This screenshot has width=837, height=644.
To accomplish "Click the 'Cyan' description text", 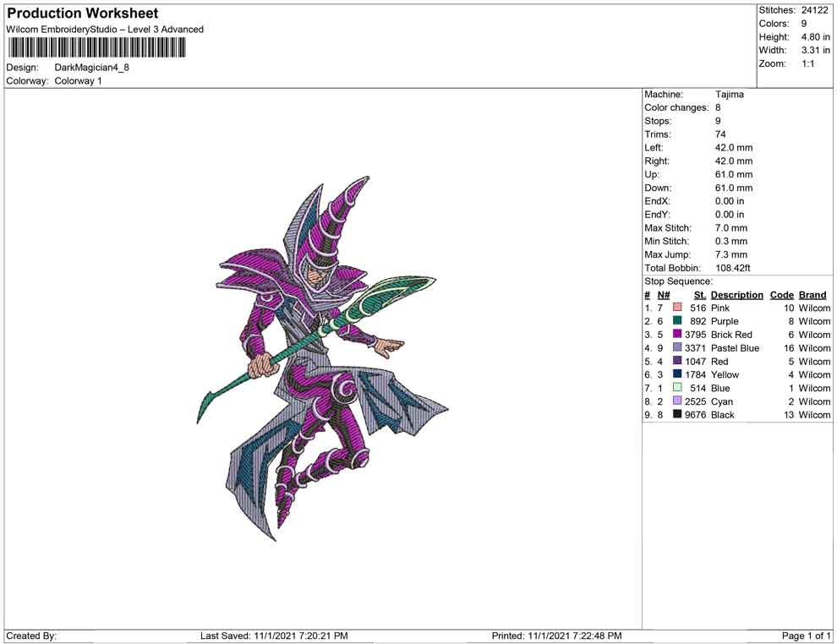I will pyautogui.click(x=722, y=401).
